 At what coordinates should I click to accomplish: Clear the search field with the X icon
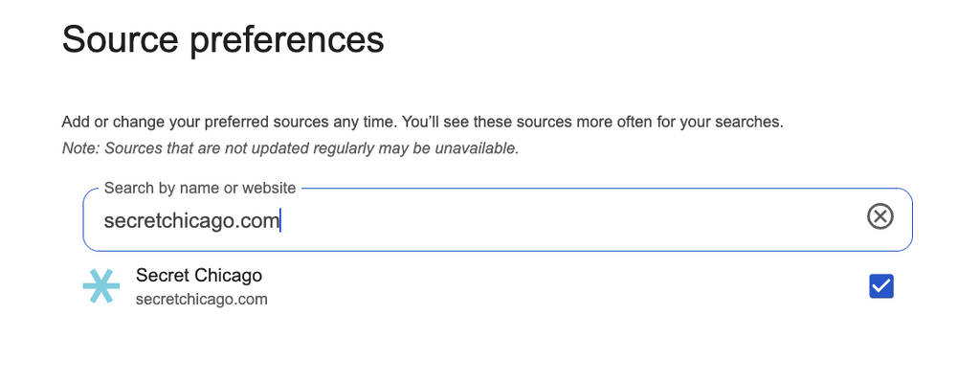pyautogui.click(x=880, y=217)
